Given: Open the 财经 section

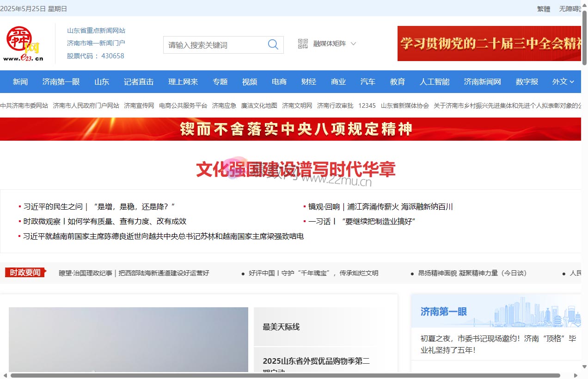Looking at the screenshot, I should 308,81.
